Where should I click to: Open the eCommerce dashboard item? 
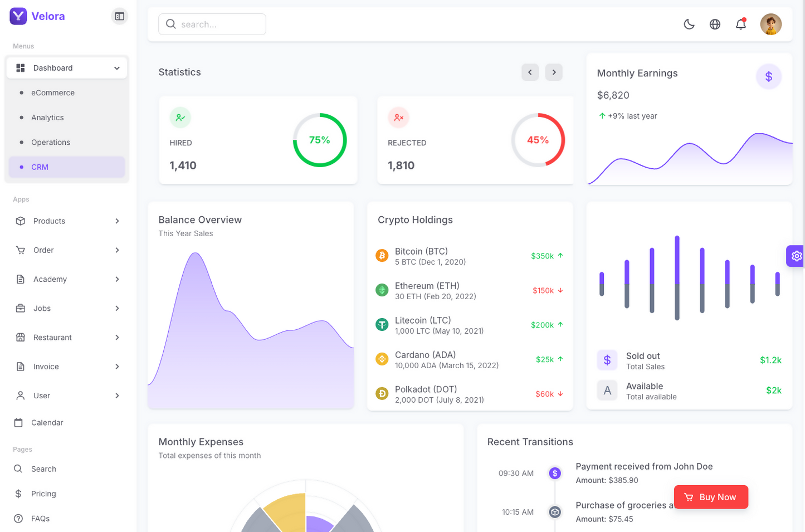(53, 93)
